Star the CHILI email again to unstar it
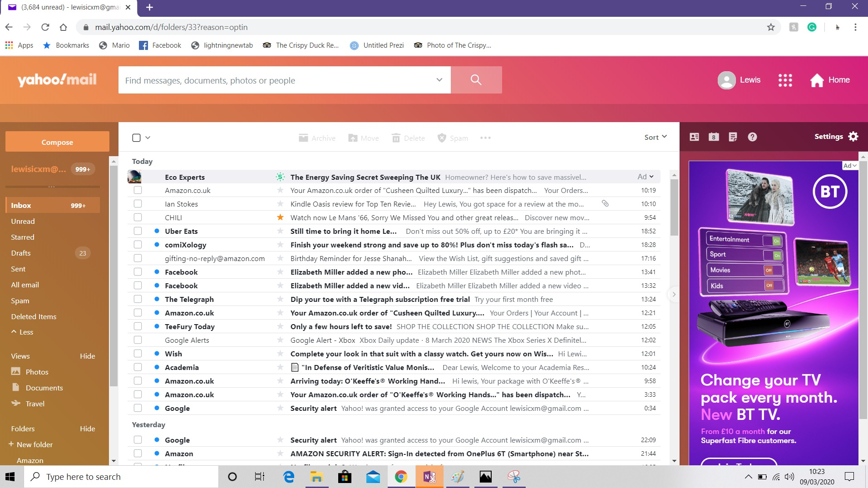Viewport: 868px width, 488px height. tap(281, 217)
